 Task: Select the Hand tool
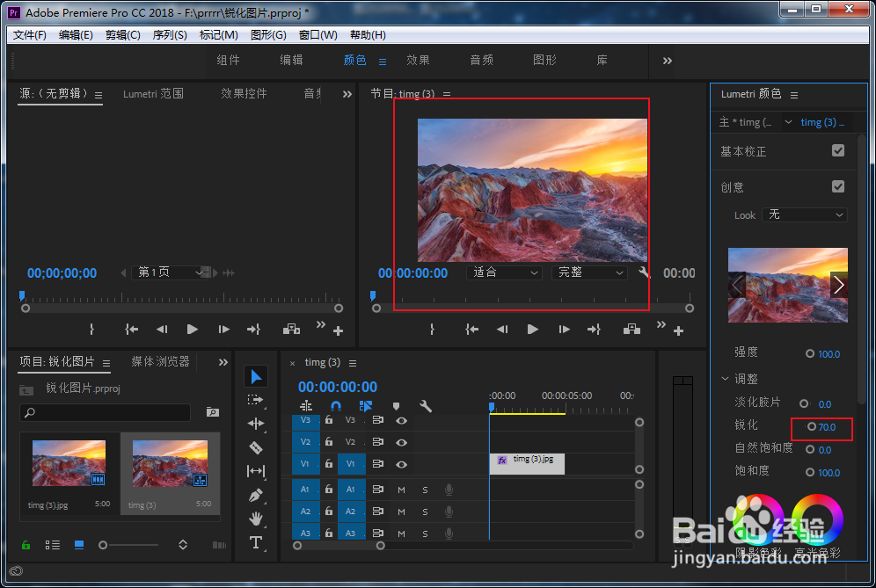coord(256,519)
